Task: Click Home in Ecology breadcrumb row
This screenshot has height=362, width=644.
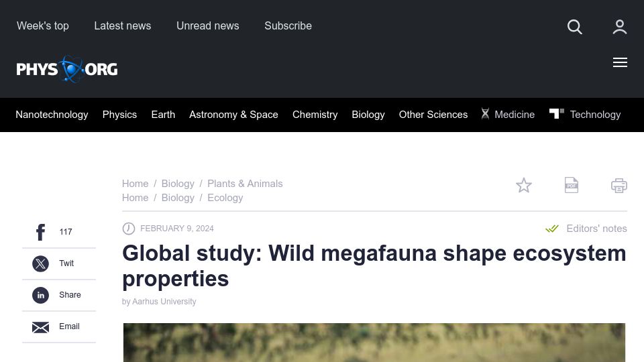Action: [135, 197]
